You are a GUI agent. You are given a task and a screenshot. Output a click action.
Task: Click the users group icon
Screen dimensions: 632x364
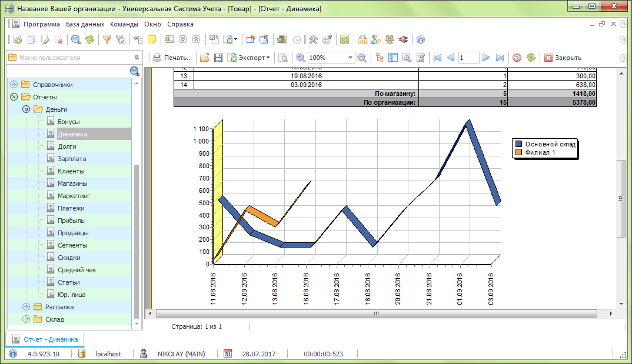point(390,39)
